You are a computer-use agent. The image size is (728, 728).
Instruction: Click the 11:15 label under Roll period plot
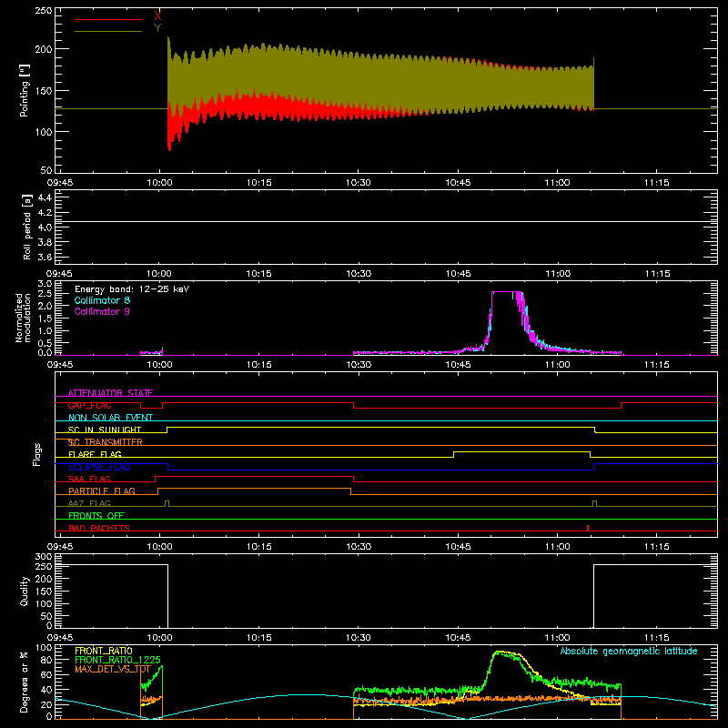point(657,274)
